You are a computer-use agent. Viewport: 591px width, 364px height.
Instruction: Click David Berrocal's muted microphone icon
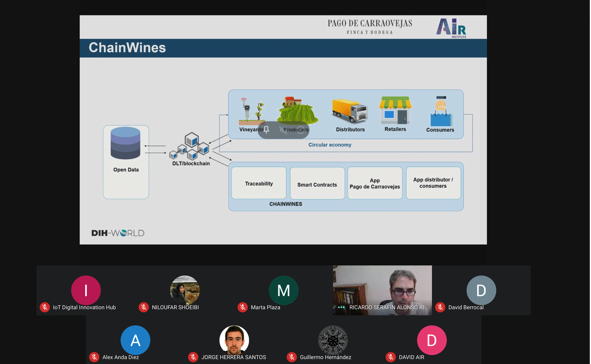440,307
